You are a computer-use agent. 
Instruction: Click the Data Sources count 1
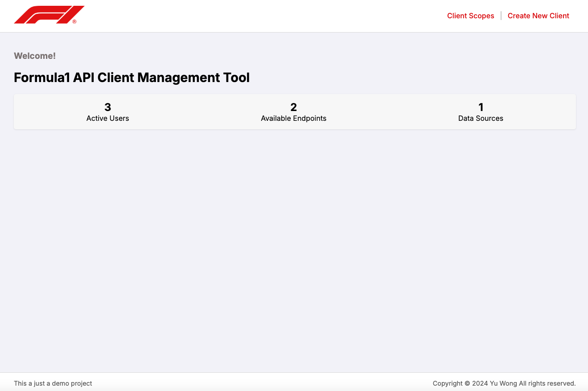481,107
